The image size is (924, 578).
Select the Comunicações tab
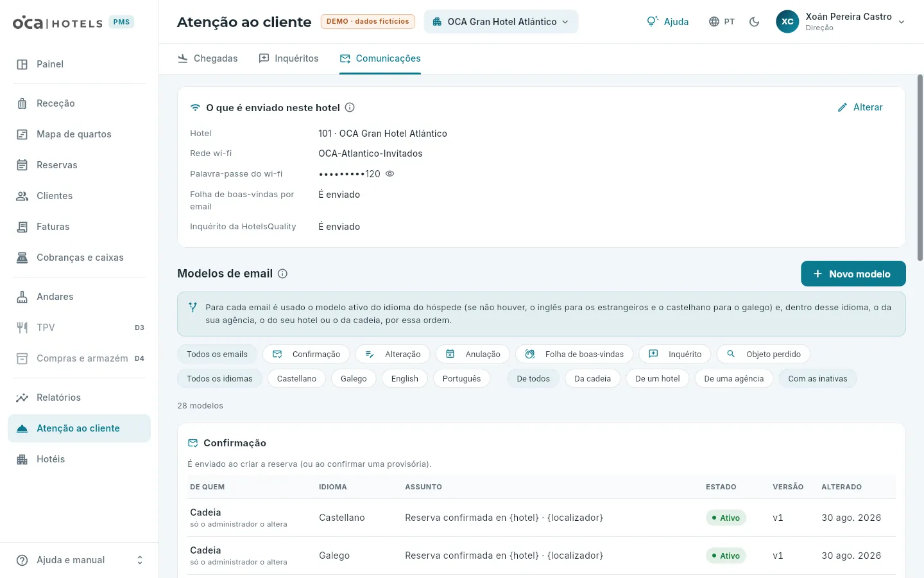click(380, 58)
